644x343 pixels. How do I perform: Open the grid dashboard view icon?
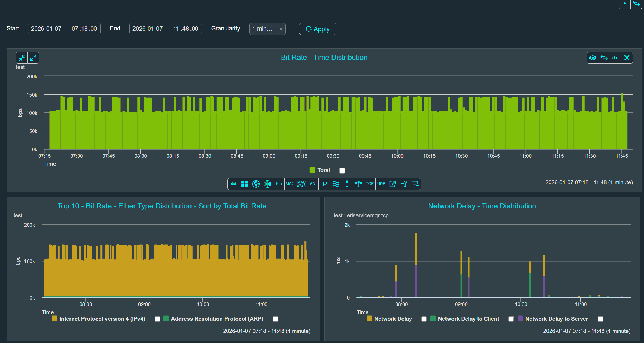[x=245, y=184]
